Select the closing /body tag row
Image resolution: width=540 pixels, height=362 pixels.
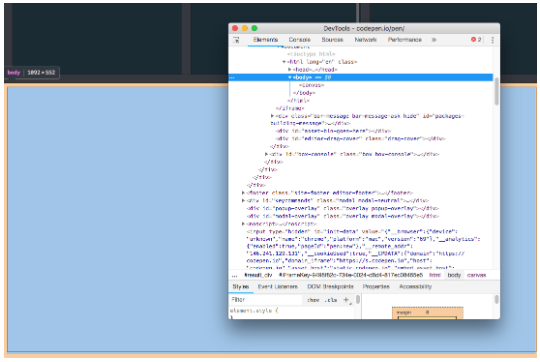click(304, 93)
